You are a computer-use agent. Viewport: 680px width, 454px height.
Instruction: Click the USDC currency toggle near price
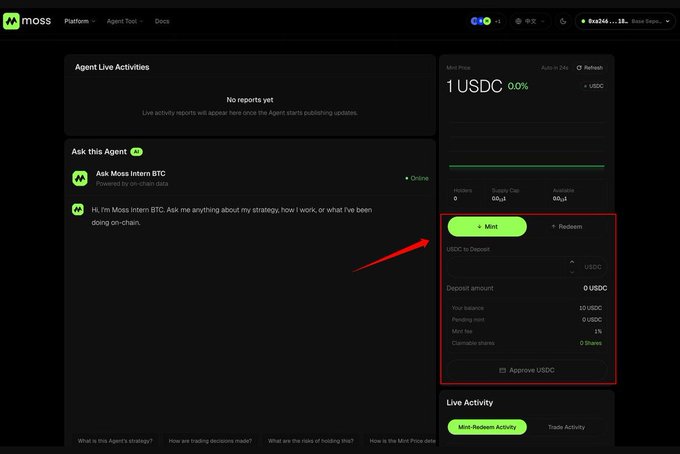pos(593,86)
